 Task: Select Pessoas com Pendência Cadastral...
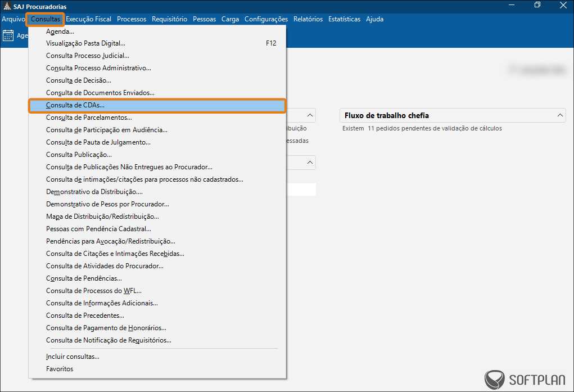point(157,229)
